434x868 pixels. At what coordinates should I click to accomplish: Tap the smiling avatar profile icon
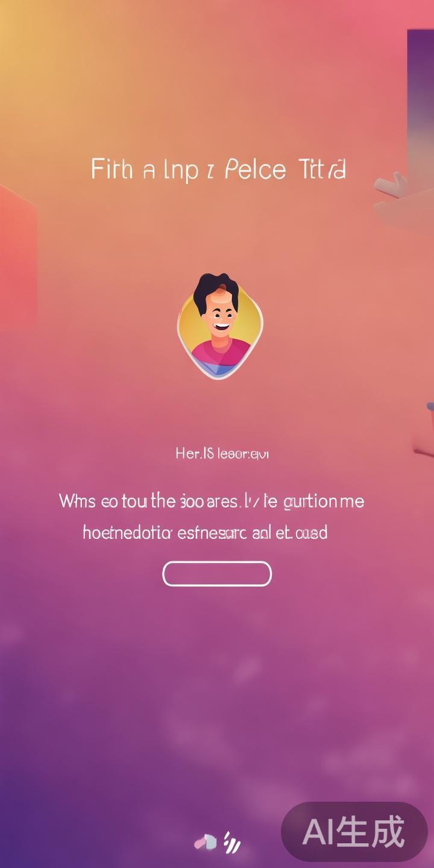(x=220, y=327)
